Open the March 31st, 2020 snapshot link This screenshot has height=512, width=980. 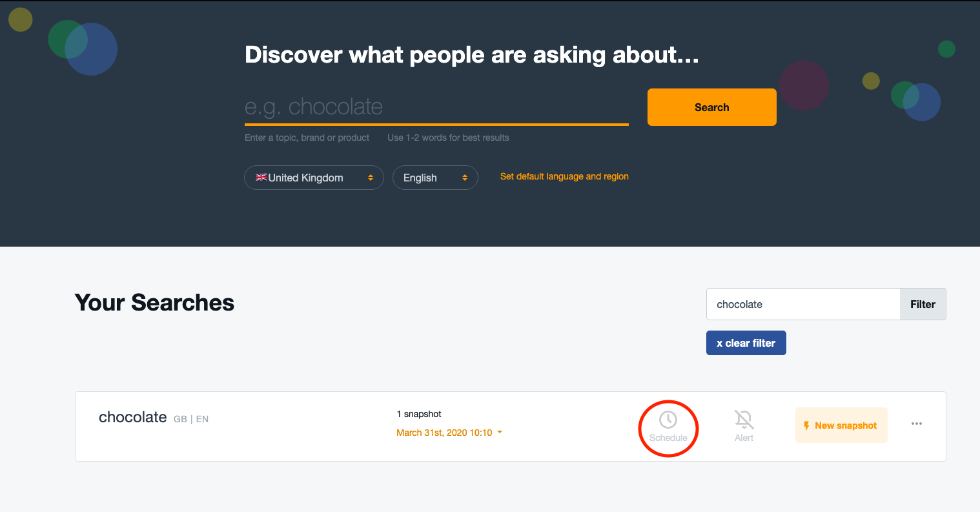[x=444, y=433]
